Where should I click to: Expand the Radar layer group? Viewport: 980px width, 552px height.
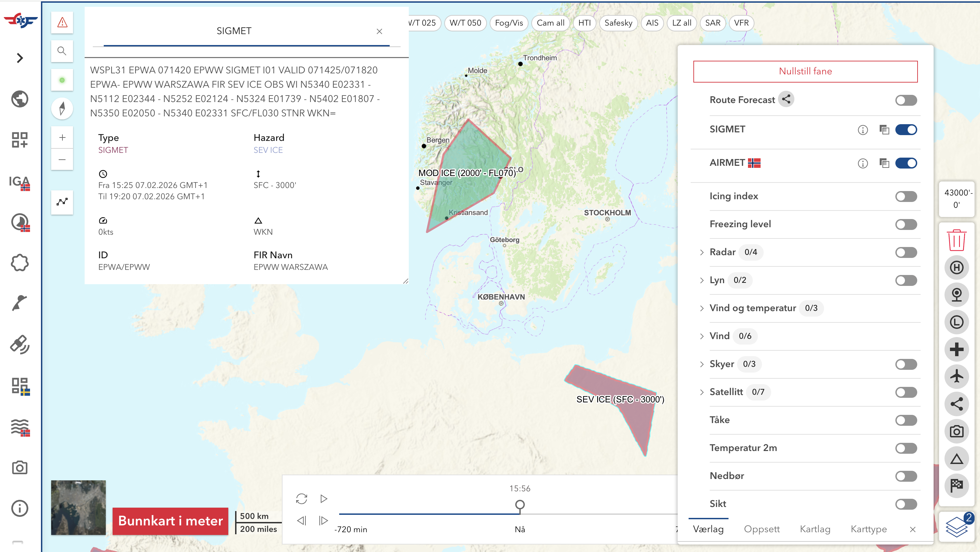click(x=702, y=252)
